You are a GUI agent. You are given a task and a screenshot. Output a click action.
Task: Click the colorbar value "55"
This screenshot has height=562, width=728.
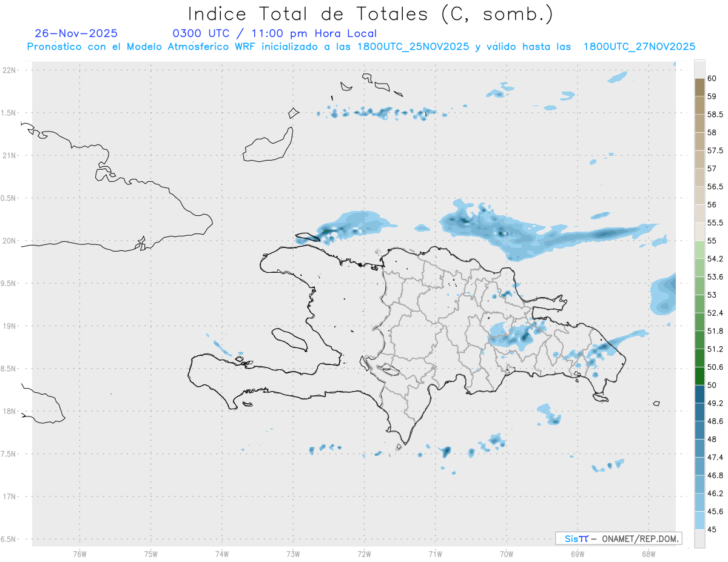tap(712, 241)
